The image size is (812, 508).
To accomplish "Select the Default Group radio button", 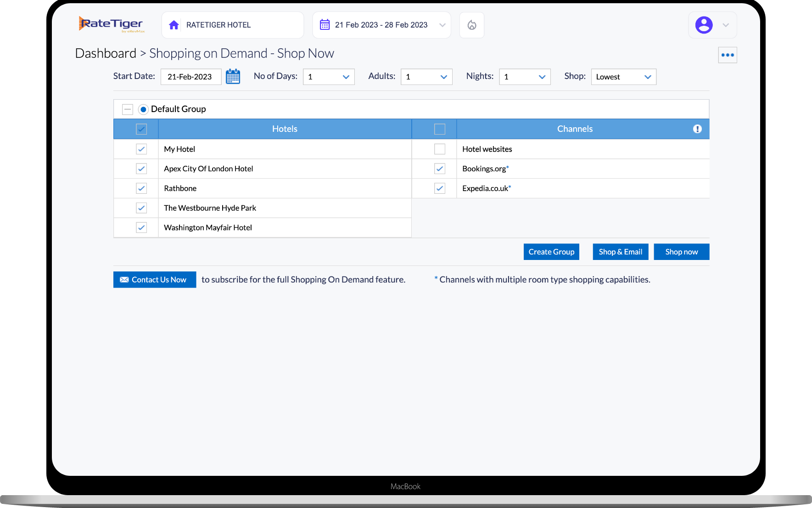I will coord(143,109).
